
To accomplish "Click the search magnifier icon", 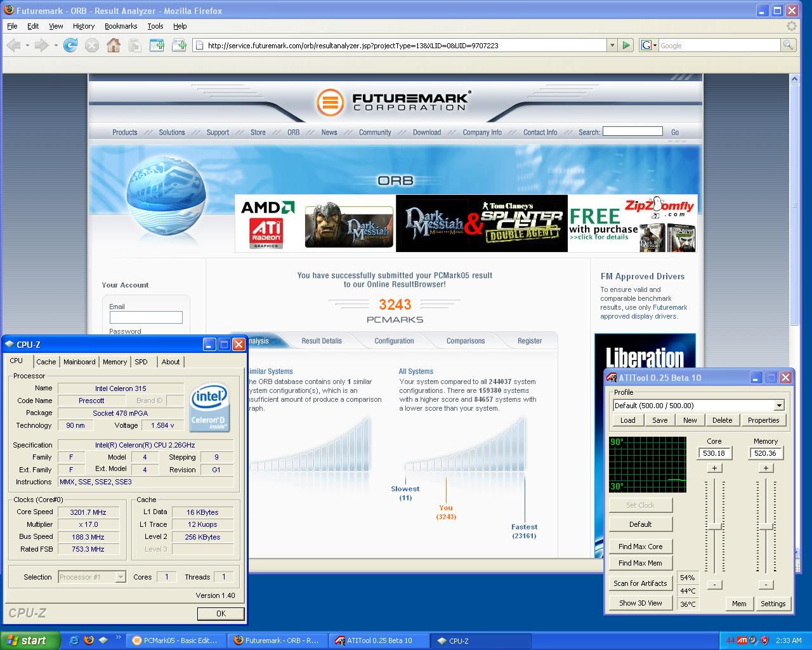I will click(x=788, y=45).
